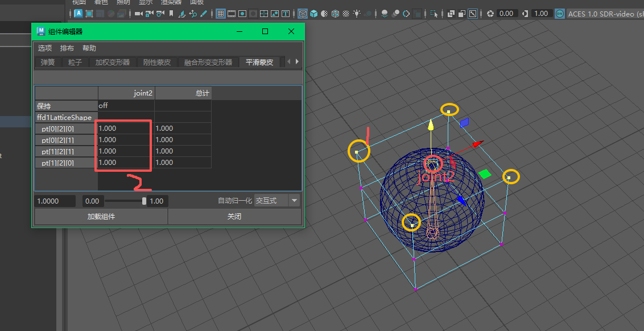Toggle Screen Space Ambient Occlusion icon

[x=385, y=14]
